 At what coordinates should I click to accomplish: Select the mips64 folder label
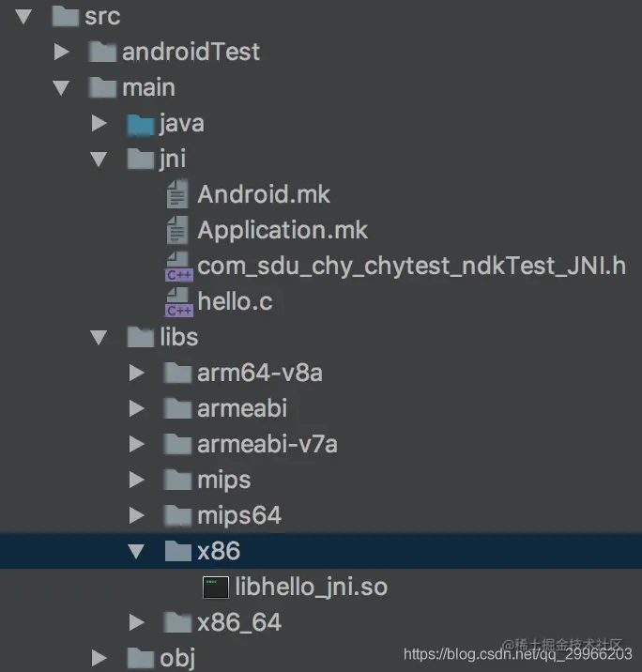click(x=239, y=516)
